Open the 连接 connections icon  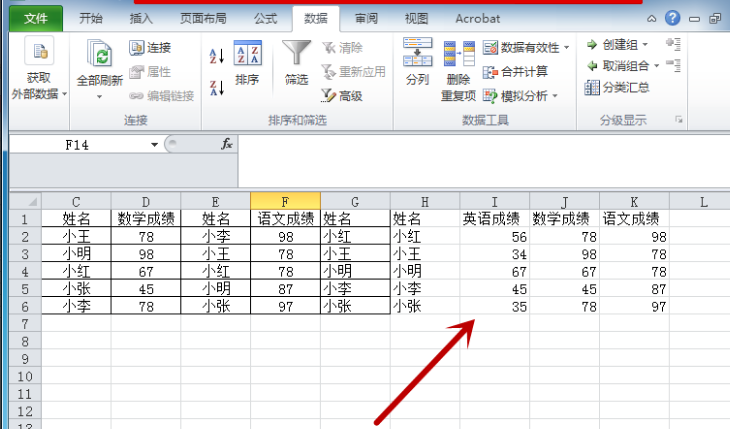coord(136,48)
